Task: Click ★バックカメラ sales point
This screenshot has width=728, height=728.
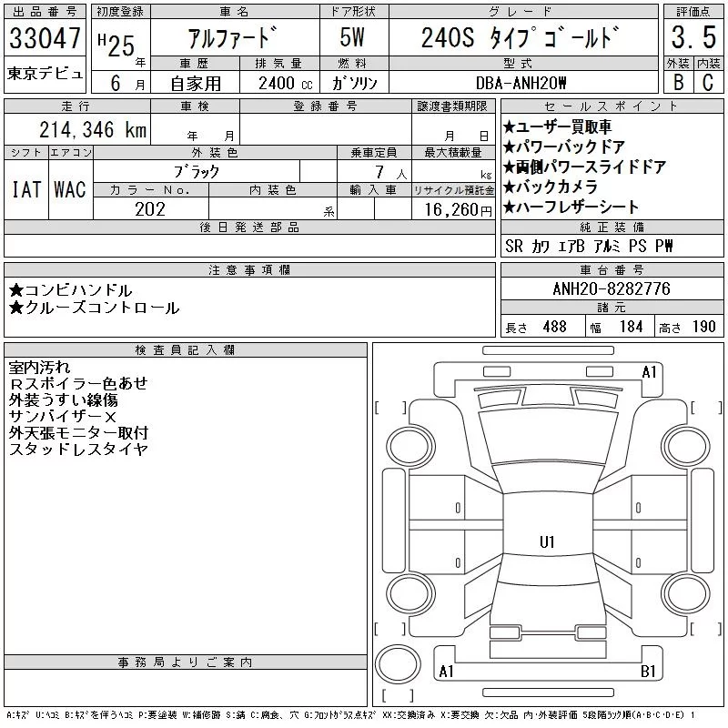Action: [x=551, y=187]
